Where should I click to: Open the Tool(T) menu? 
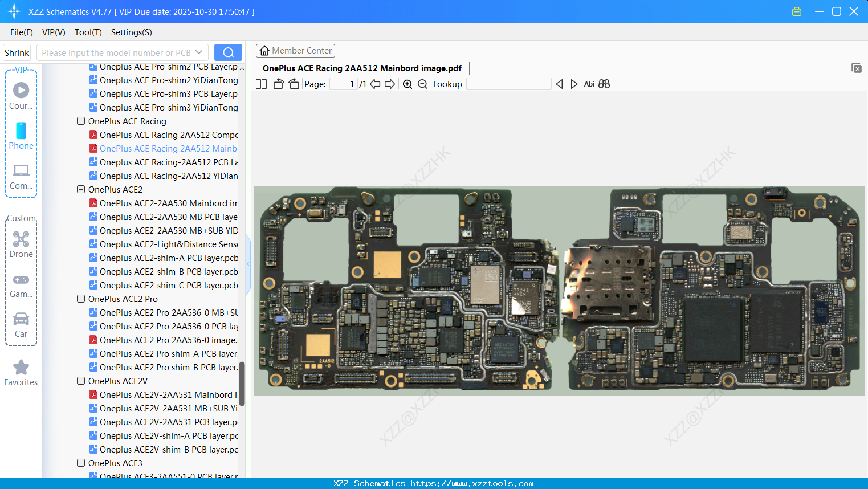(88, 32)
